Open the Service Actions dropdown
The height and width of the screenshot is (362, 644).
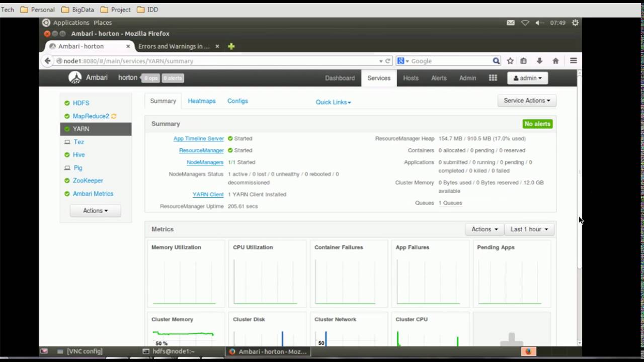527,101
